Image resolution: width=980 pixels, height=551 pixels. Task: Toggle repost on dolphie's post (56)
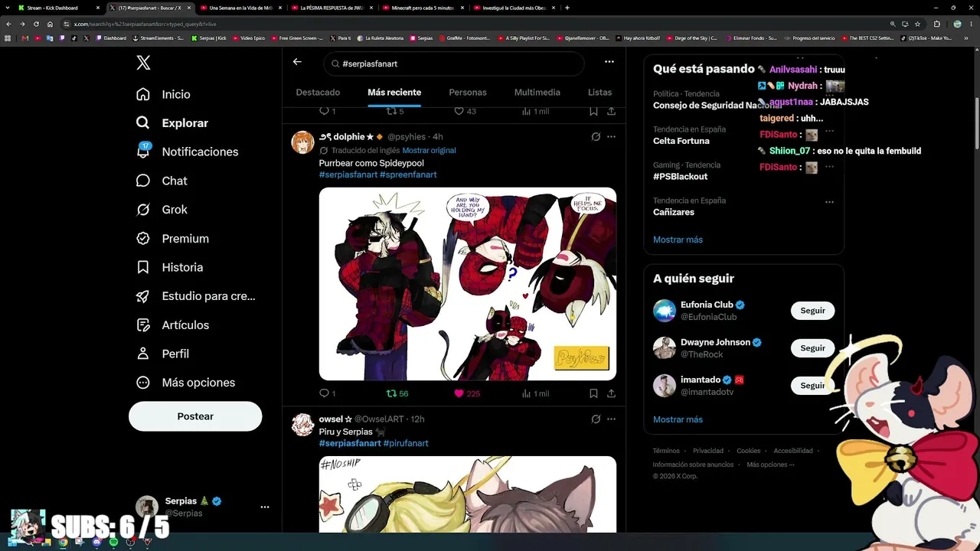tap(397, 393)
